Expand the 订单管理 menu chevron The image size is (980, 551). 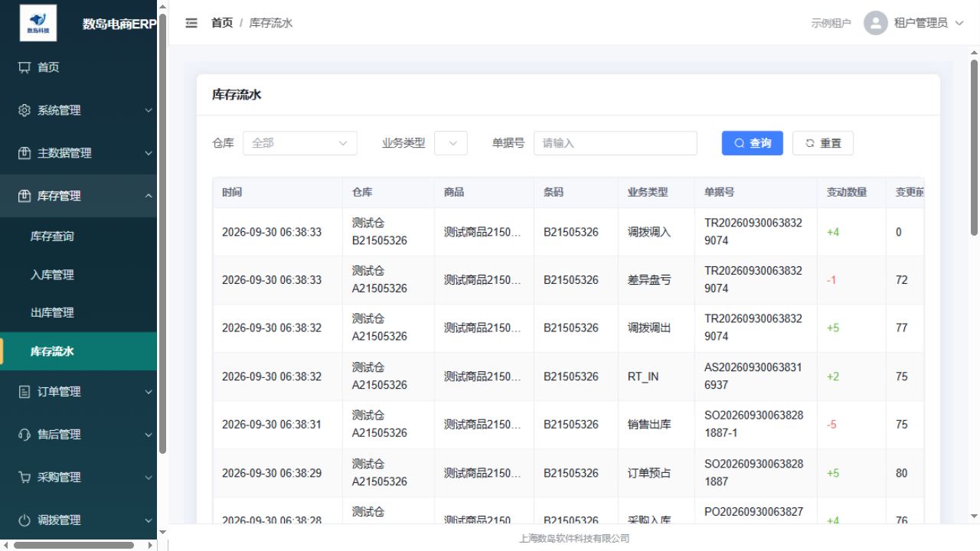pyautogui.click(x=149, y=392)
